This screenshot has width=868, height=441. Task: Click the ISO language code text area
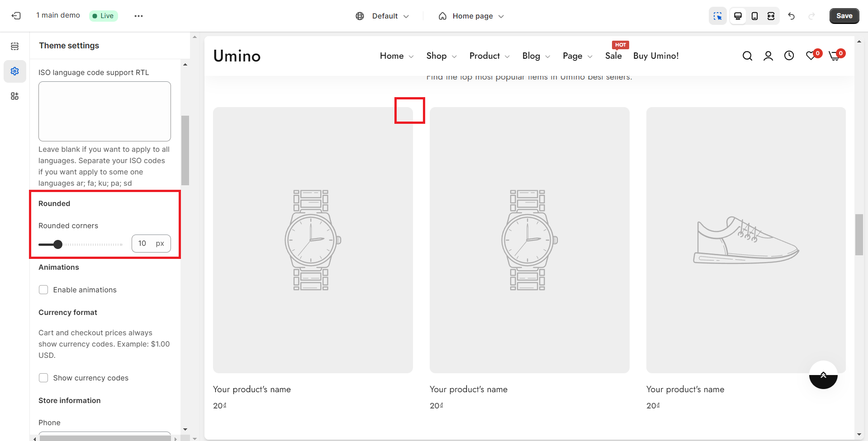pyautogui.click(x=104, y=111)
